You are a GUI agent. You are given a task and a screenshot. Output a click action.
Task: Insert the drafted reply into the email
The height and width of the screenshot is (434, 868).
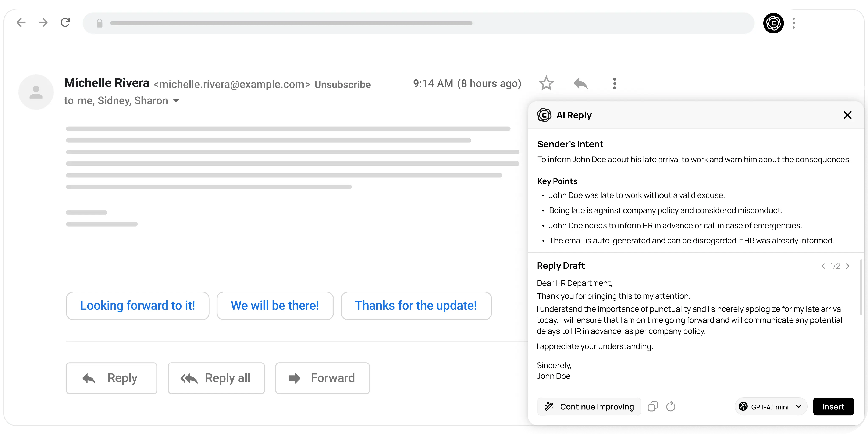pyautogui.click(x=833, y=406)
